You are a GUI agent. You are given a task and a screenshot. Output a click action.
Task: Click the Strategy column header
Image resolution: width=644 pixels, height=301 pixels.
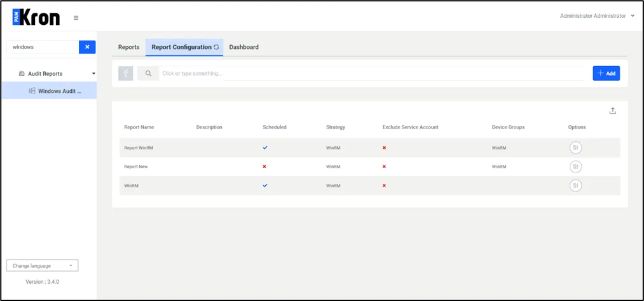336,127
